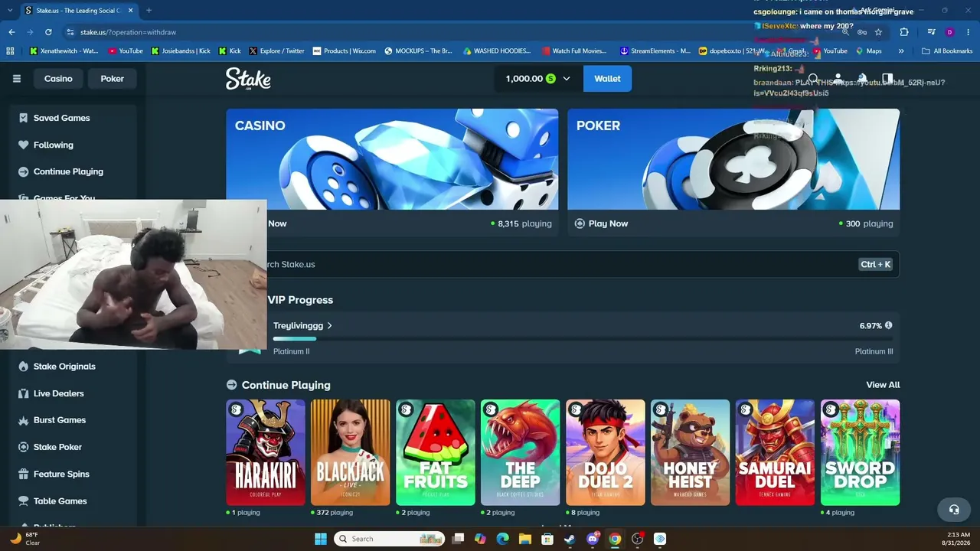Viewport: 980px width, 551px height.
Task: Open WASHED HOODIES bookmark
Action: [496, 51]
